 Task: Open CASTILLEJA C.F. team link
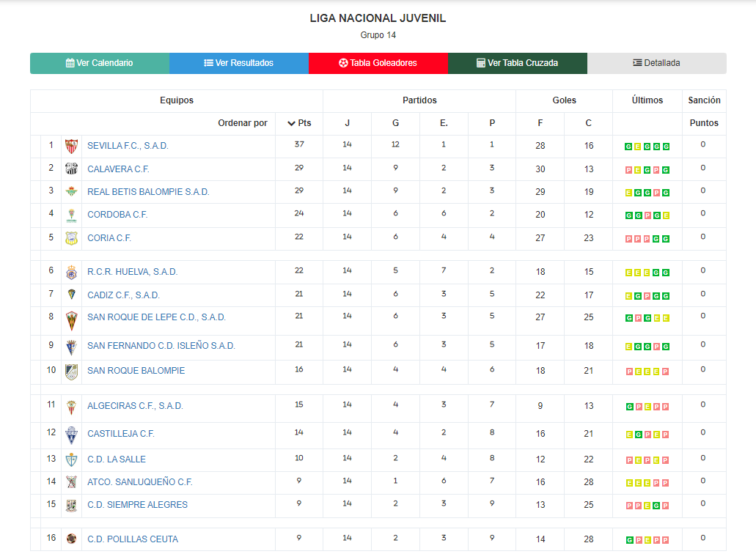pyautogui.click(x=120, y=434)
